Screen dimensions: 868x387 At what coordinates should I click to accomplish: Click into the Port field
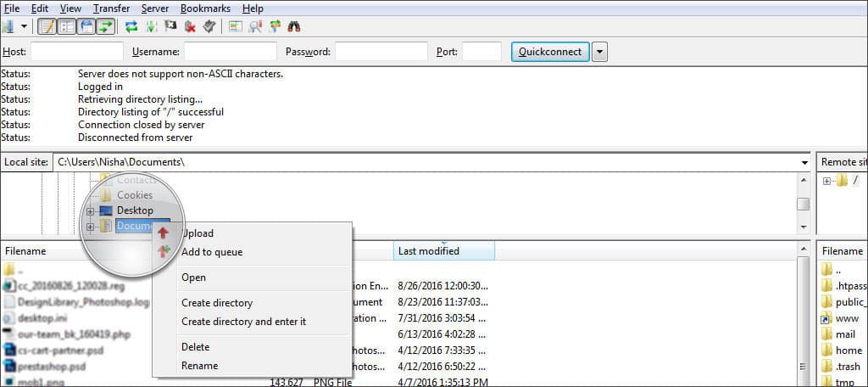[x=481, y=52]
